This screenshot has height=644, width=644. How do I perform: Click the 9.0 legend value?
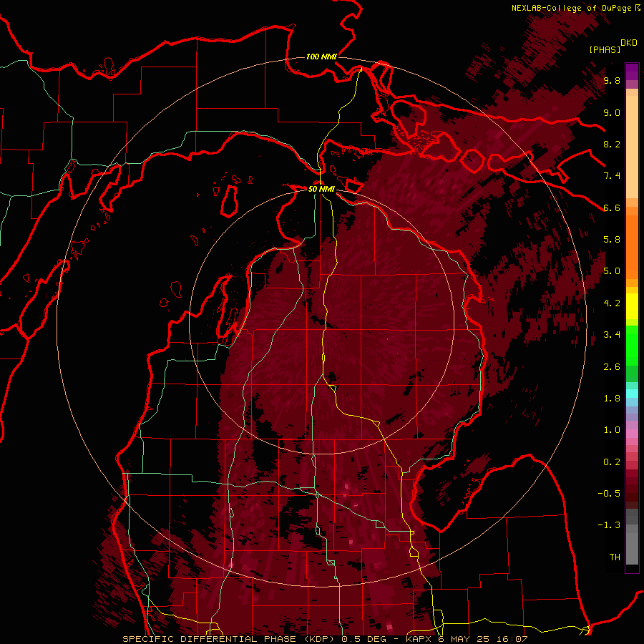tap(612, 113)
